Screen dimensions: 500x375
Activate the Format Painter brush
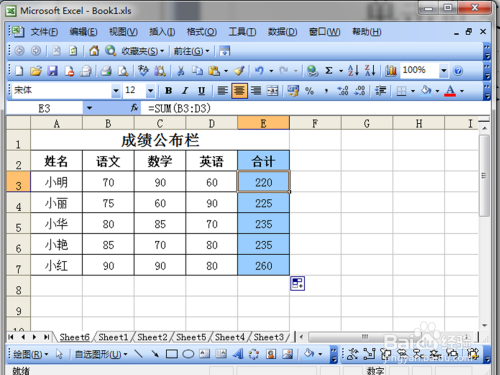tap(239, 71)
